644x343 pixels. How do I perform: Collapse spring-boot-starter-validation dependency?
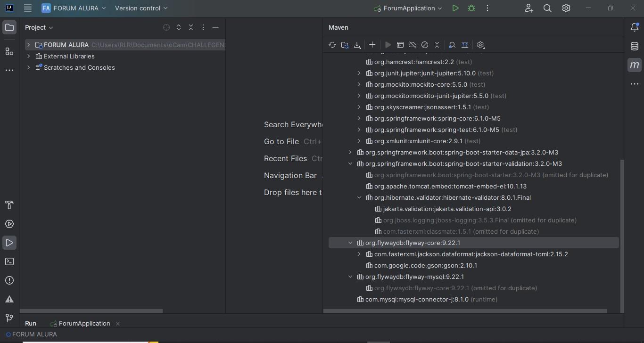[x=350, y=163]
